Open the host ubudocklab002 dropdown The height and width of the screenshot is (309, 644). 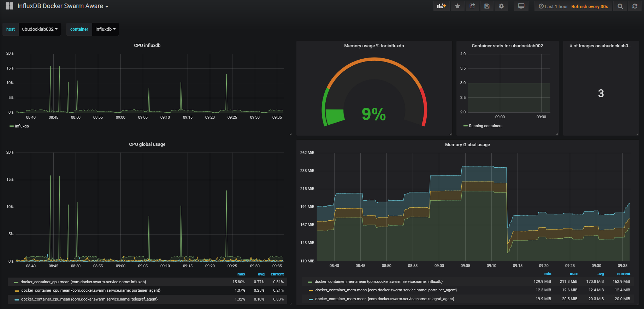pos(40,29)
